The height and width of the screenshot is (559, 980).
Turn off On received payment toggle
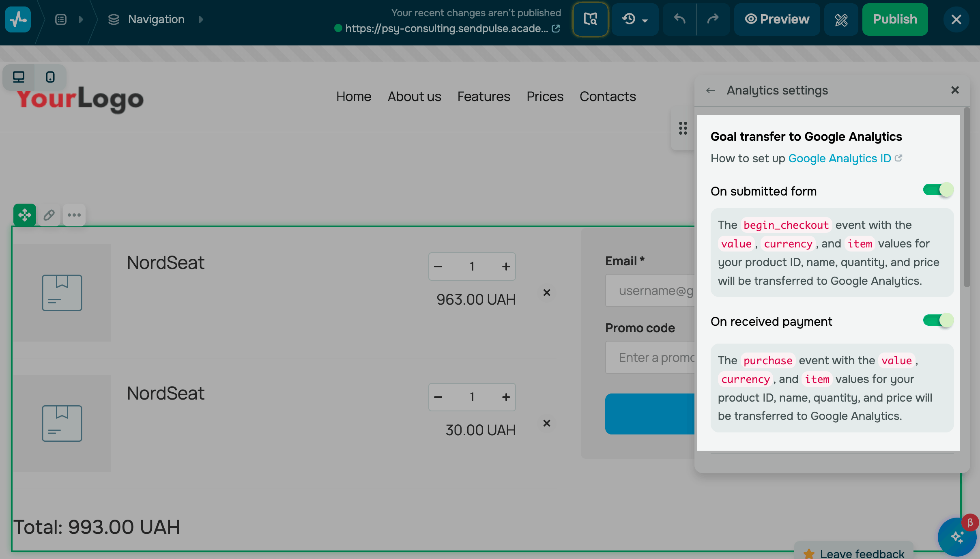[x=938, y=320]
